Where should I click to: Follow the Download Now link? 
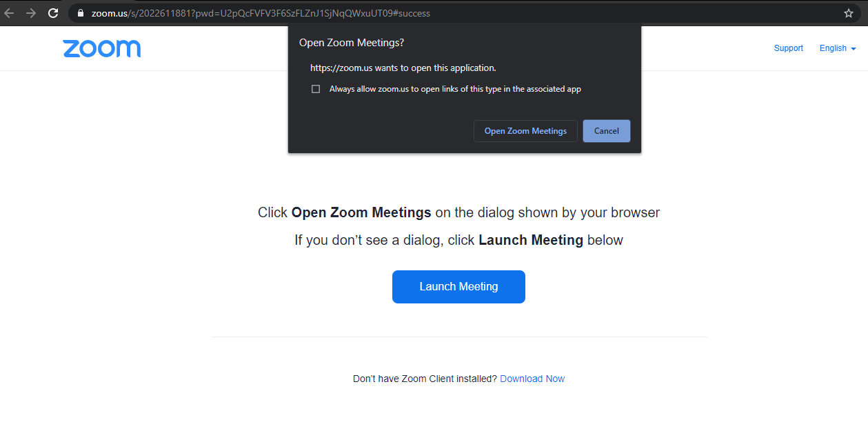point(532,379)
